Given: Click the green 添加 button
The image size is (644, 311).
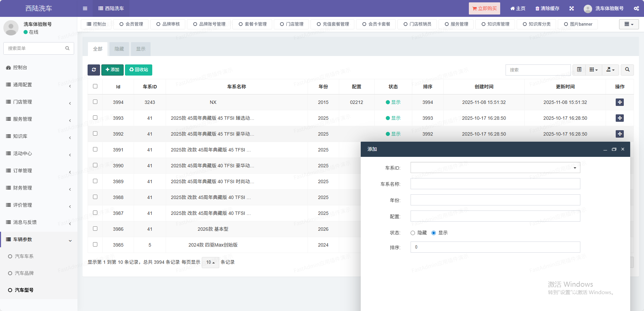Looking at the screenshot, I should tap(112, 70).
